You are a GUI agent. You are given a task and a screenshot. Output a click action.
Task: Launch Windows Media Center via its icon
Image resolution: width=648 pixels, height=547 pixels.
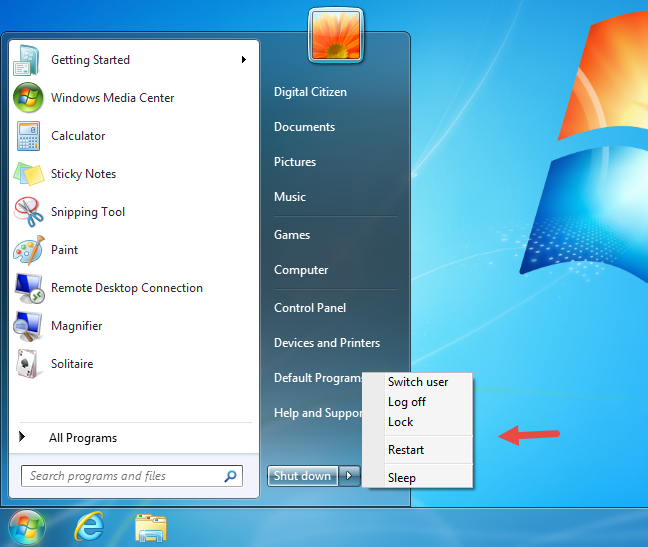tap(28, 98)
